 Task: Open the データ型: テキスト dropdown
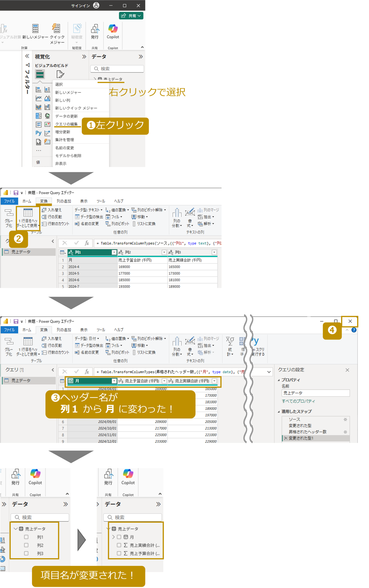(89, 210)
